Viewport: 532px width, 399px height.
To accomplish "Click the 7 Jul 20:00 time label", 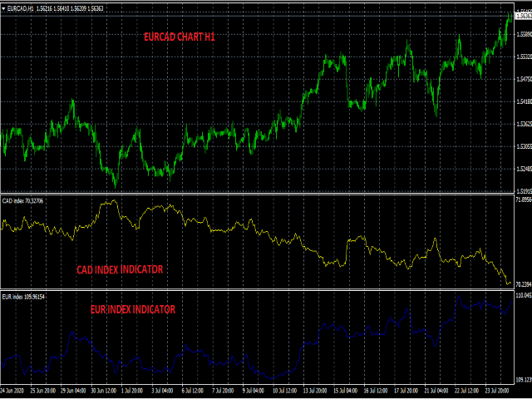I will 223,390.
